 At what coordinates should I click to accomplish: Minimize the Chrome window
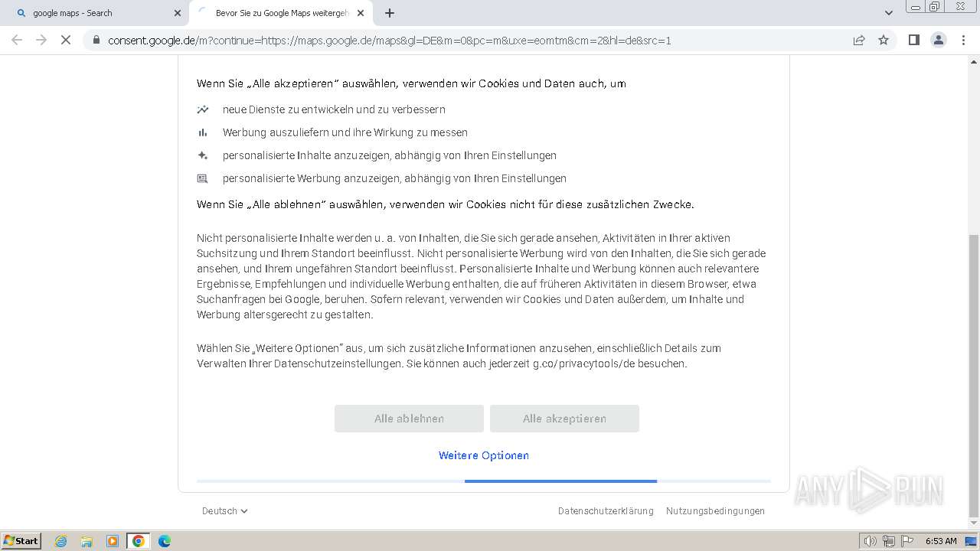pos(916,7)
